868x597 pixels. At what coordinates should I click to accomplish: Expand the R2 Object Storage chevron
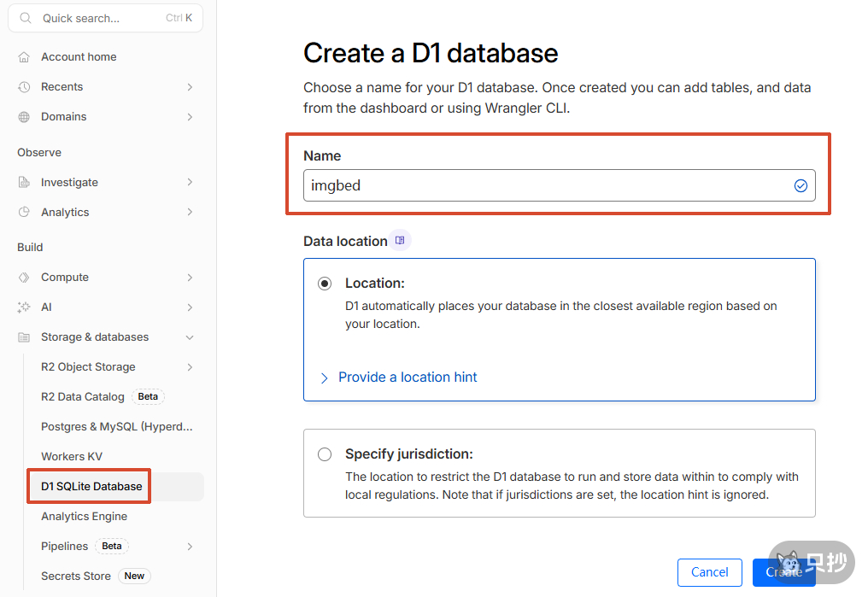click(x=190, y=367)
